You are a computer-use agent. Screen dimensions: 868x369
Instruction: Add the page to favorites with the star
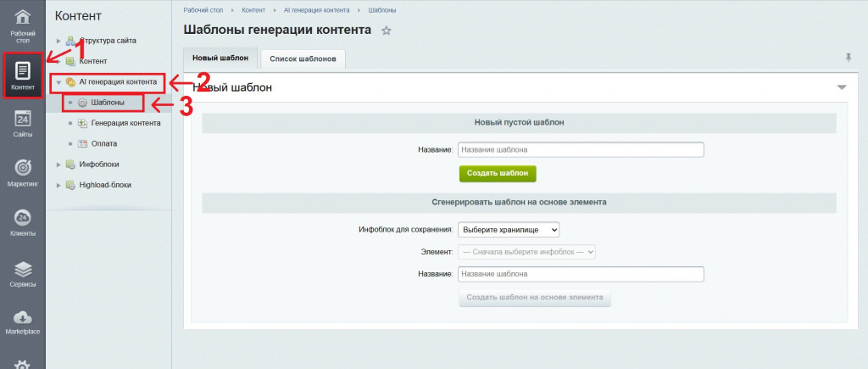387,31
